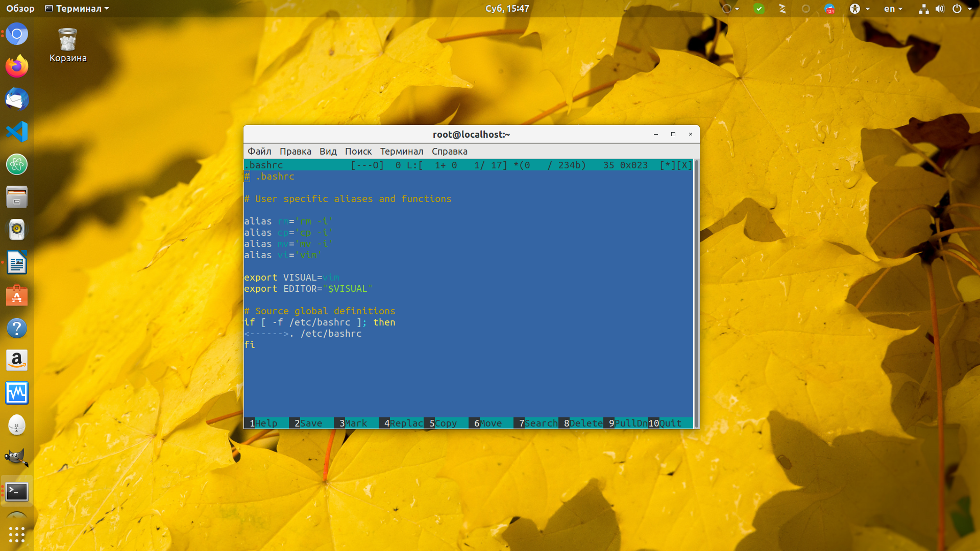Viewport: 980px width, 551px height.
Task: Open Thunderbird mail from the dock
Action: (x=17, y=99)
